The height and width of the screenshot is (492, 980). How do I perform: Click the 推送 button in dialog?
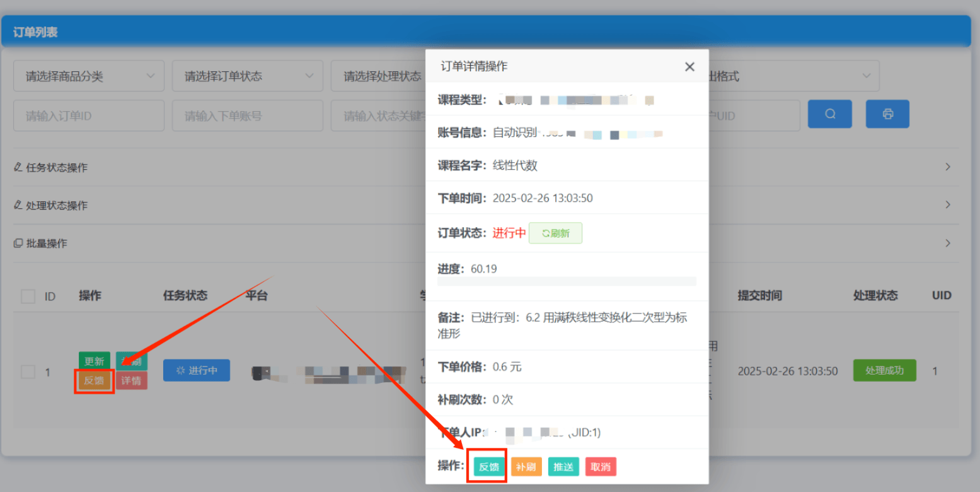[563, 467]
